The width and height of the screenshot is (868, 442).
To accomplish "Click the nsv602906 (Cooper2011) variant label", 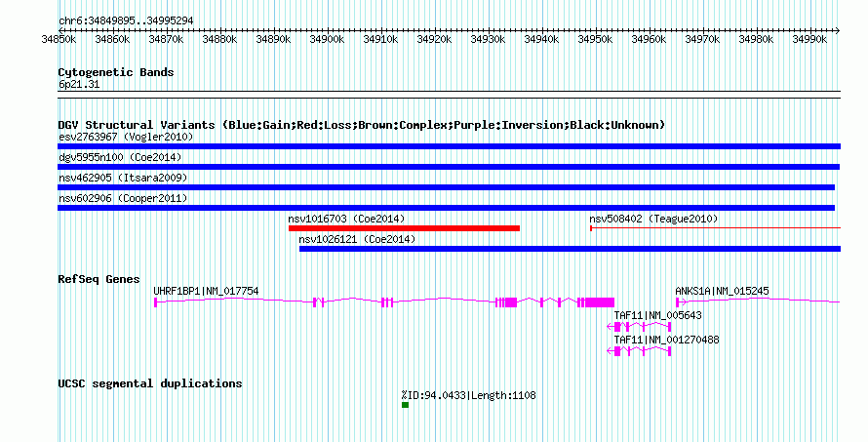I will tap(123, 198).
